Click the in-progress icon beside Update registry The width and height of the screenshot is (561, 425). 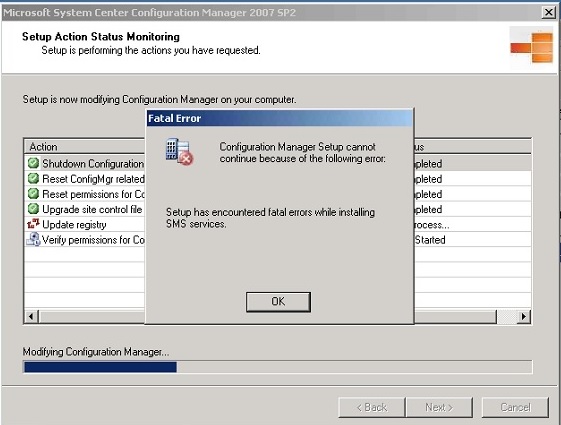click(x=33, y=224)
